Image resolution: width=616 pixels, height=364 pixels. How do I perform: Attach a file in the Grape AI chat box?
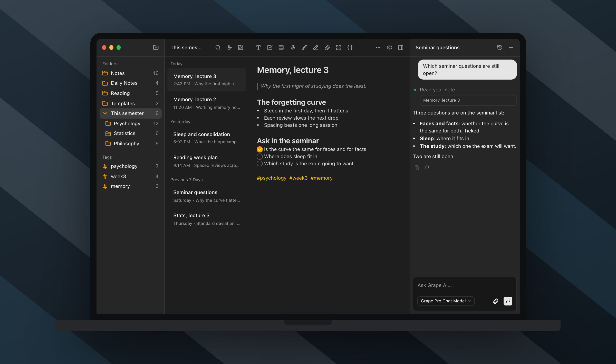click(496, 301)
